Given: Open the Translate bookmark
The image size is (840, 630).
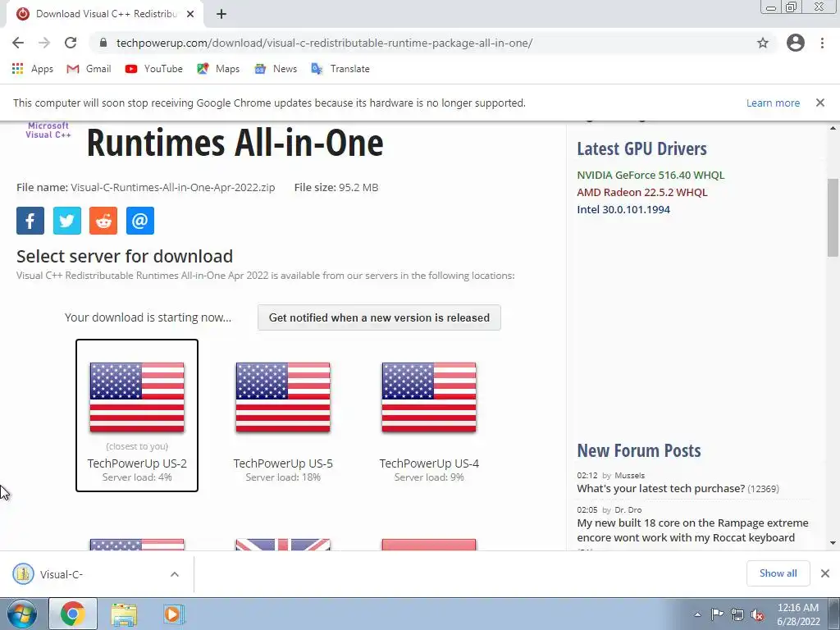Looking at the screenshot, I should click(x=340, y=69).
